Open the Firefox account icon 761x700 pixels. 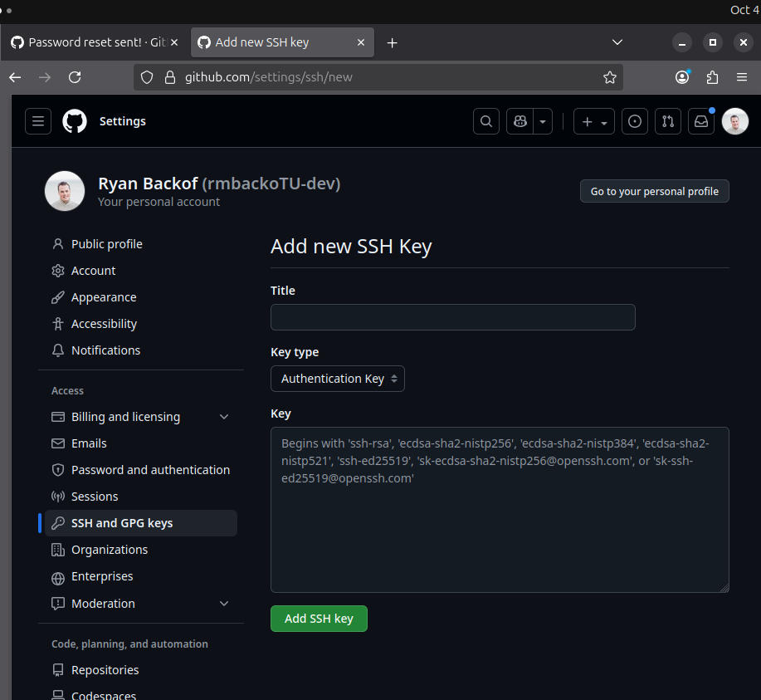click(x=682, y=77)
